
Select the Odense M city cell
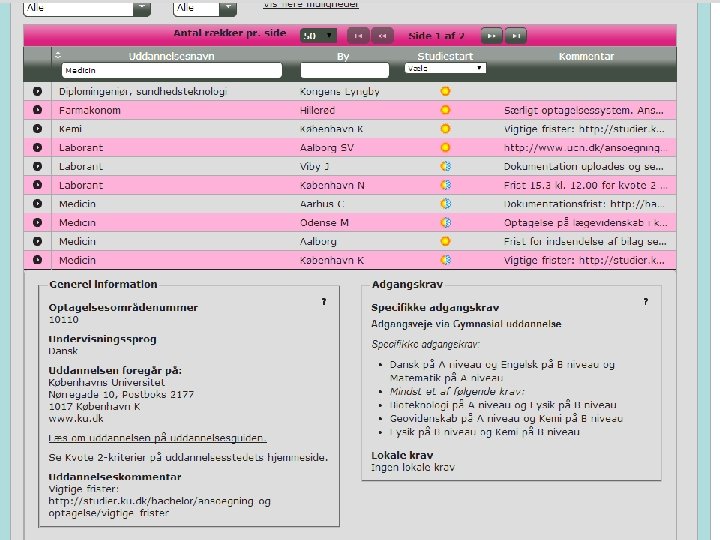tap(324, 223)
